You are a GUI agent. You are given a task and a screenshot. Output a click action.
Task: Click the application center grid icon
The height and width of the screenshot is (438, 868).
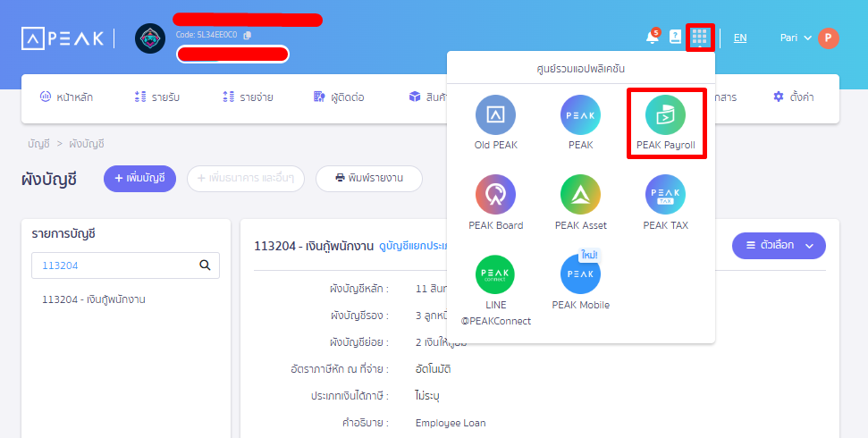point(700,38)
